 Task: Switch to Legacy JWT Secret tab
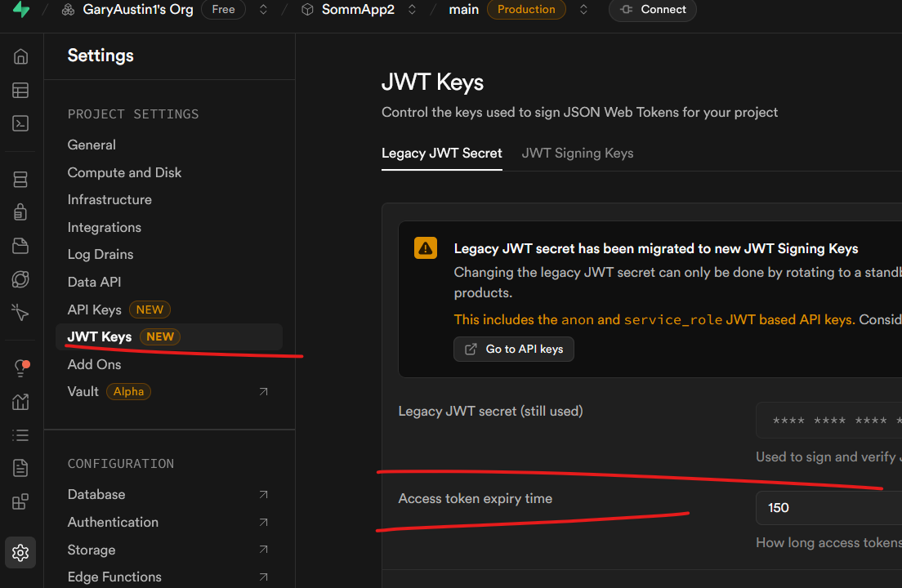pyautogui.click(x=442, y=154)
